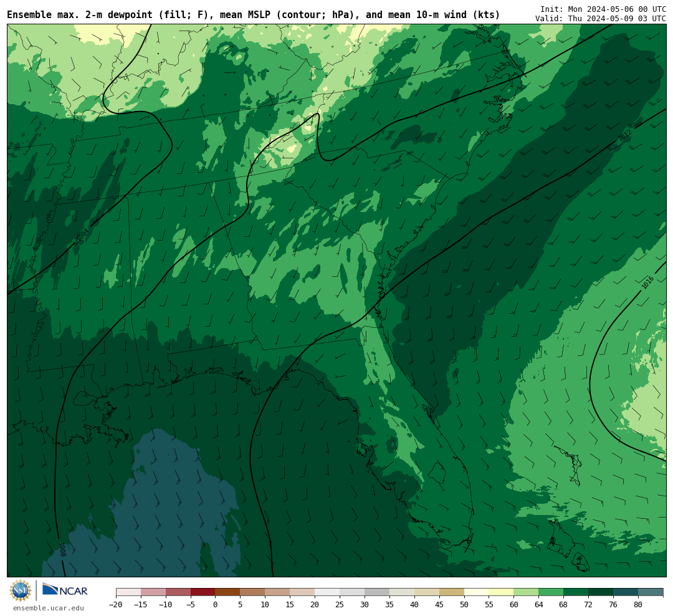Image resolution: width=673 pixels, height=616 pixels.
Task: Click the NSF logo
Action: click(x=21, y=590)
